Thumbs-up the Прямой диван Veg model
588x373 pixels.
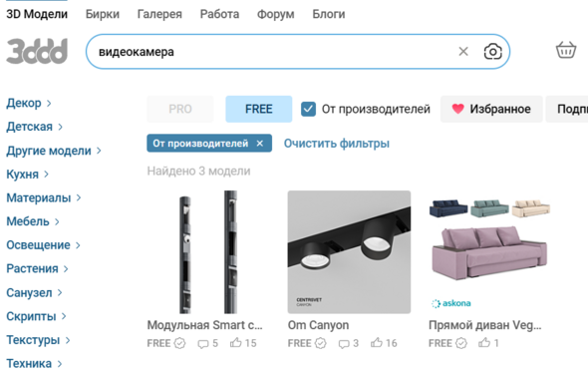point(484,343)
